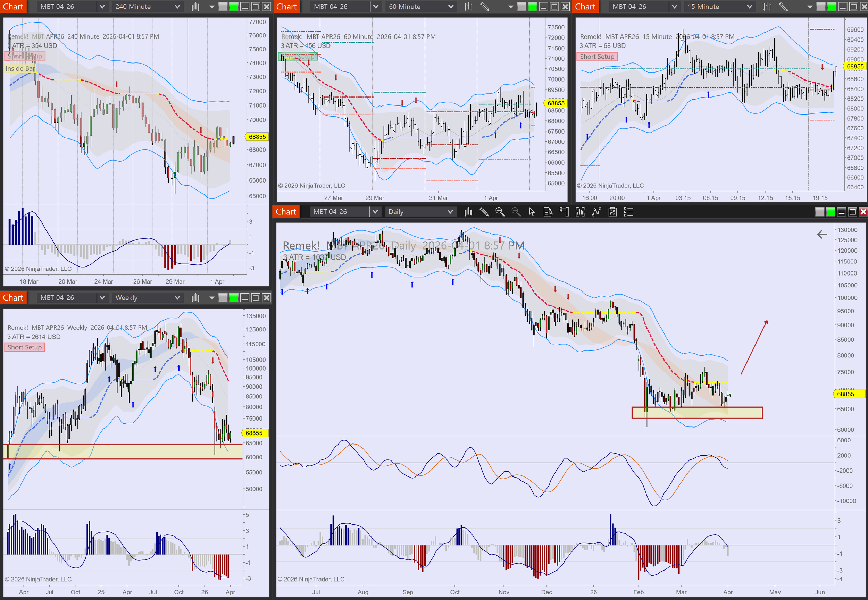868x600 pixels.
Task: Open Data Box icon on the Daily chart toolbar
Action: pyautogui.click(x=548, y=212)
